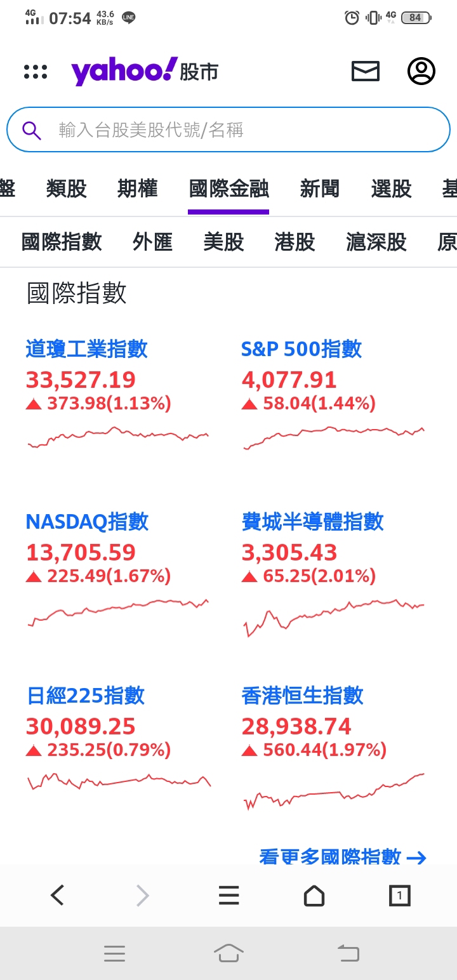View the NASDAQ指數 sparkline chart
The width and height of the screenshot is (457, 980).
click(118, 611)
